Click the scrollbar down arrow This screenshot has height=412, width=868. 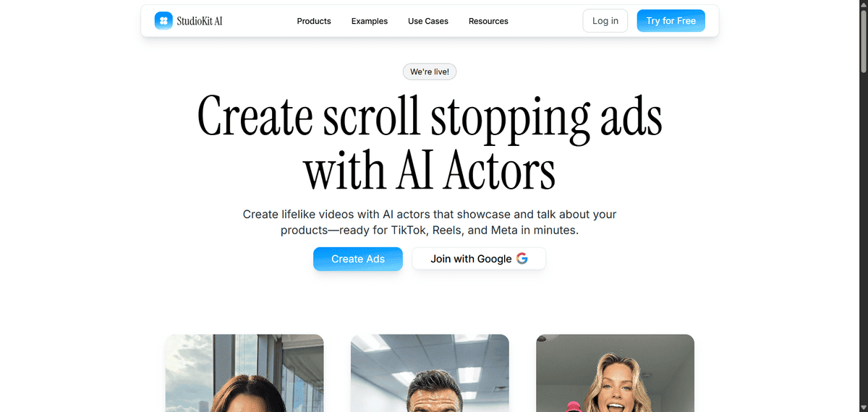[863, 407]
